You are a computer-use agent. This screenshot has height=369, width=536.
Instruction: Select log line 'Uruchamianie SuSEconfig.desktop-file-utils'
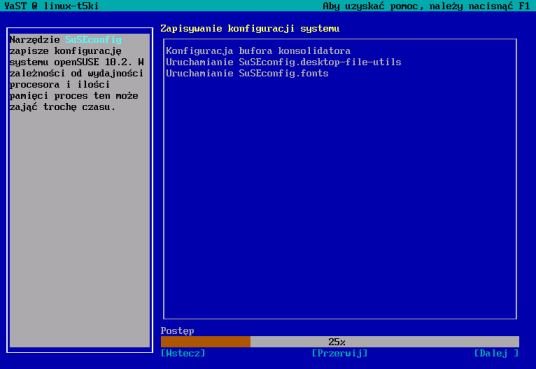(x=283, y=62)
